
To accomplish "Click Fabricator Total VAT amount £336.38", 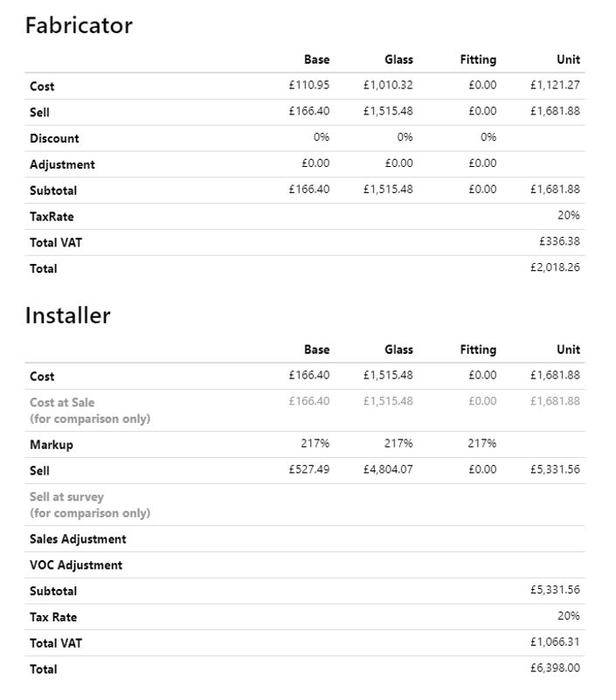I will [559, 241].
